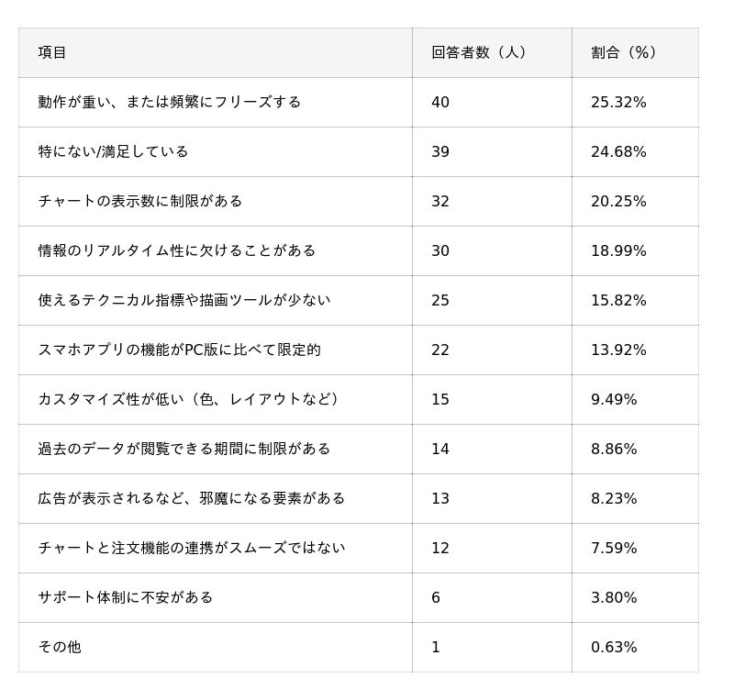
Task: Click the 25.32% percentage cell
Action: click(618, 102)
